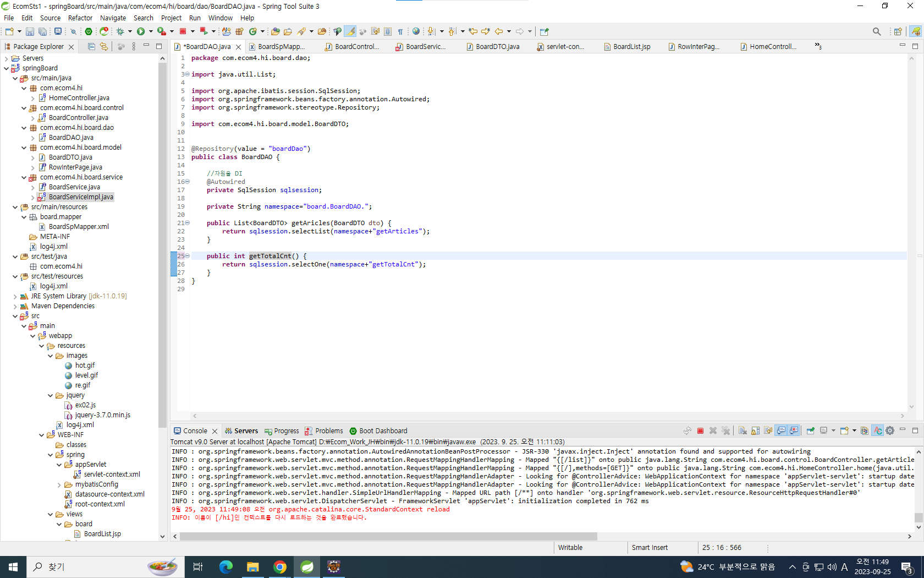
Task: Close the Console view tab
Action: tap(215, 431)
